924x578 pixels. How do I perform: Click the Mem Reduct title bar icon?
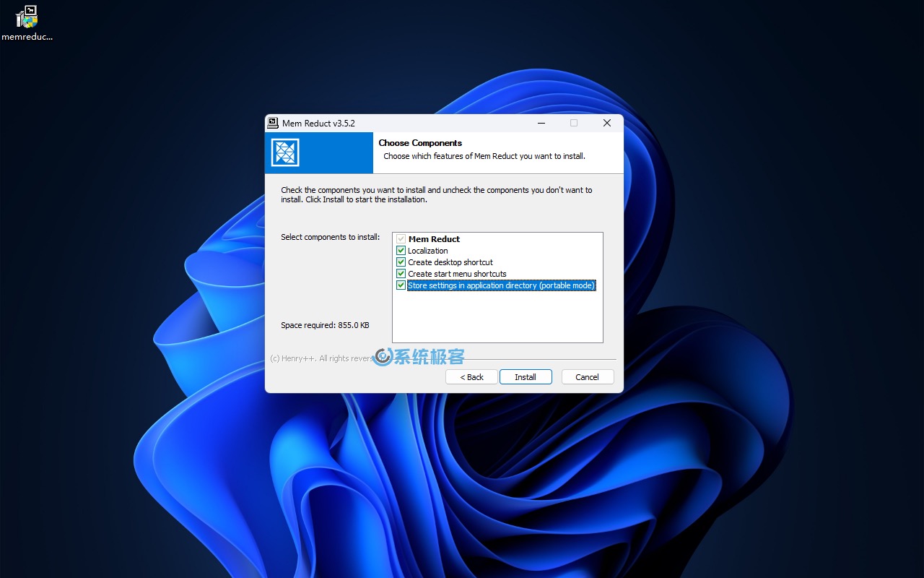click(273, 123)
